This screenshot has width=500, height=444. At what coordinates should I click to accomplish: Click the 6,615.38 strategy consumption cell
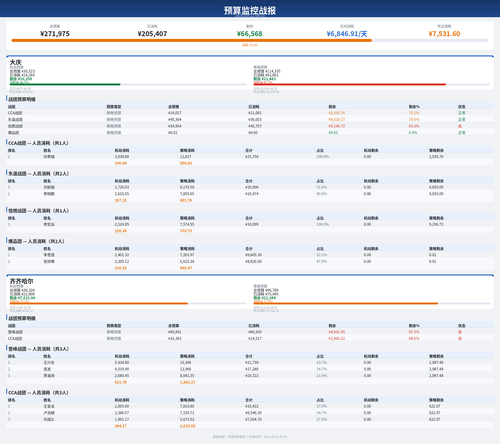pos(187,261)
